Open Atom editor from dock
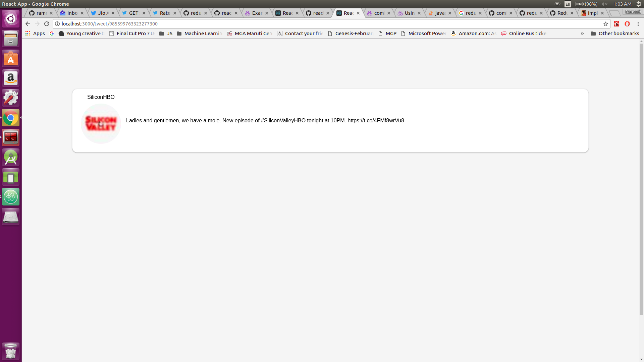Screen dimensions: 644x362 (x=11, y=197)
